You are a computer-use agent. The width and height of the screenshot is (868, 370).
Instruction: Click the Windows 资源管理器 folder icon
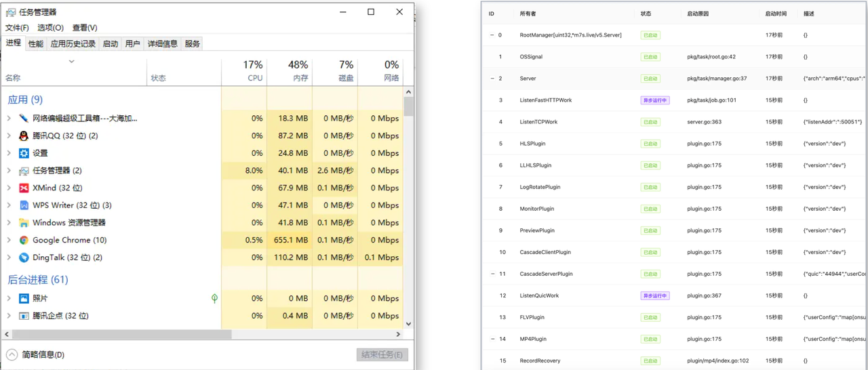(24, 223)
